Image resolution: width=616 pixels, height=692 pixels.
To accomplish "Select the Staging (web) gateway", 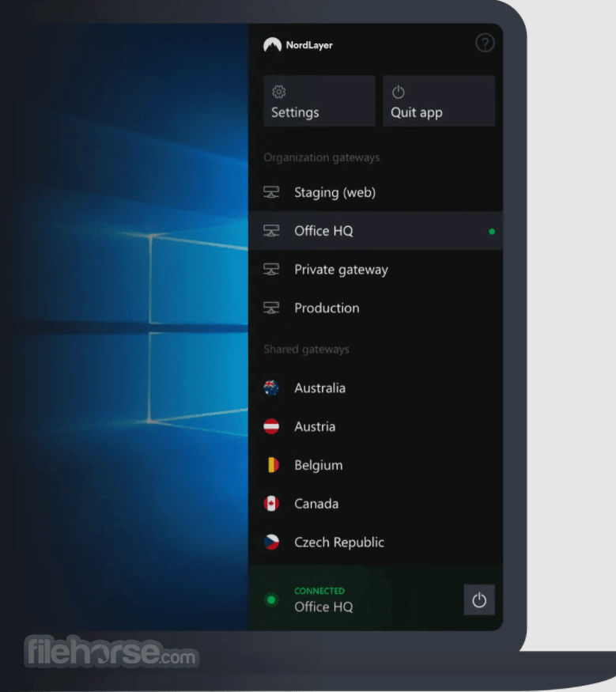I will pyautogui.click(x=376, y=192).
